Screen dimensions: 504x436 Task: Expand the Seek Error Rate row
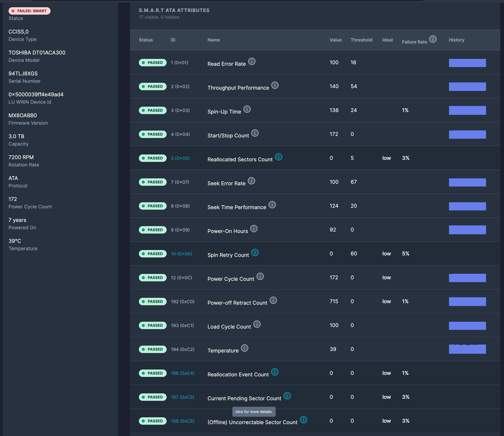(226, 183)
